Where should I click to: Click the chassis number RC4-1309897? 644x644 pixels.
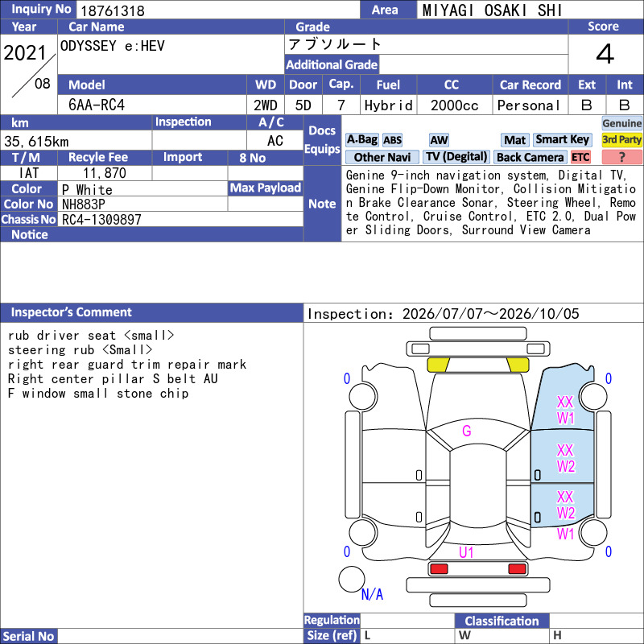[101, 220]
